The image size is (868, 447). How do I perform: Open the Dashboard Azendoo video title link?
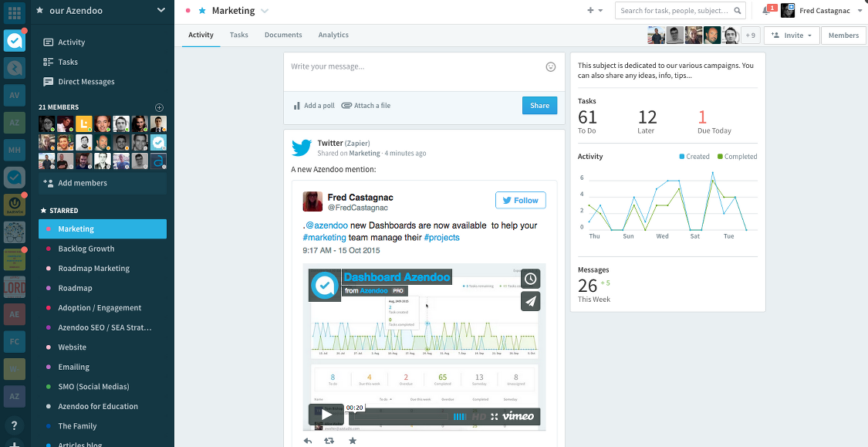pos(397,276)
